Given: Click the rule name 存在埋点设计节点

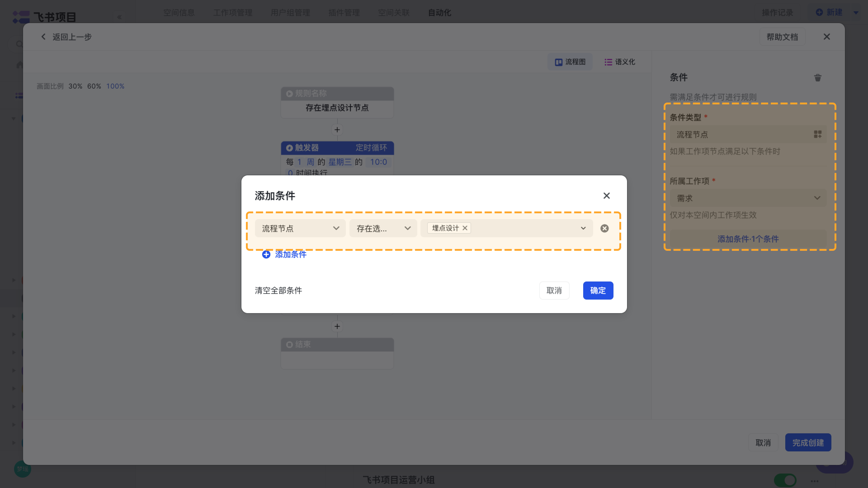Looking at the screenshot, I should 337,108.
